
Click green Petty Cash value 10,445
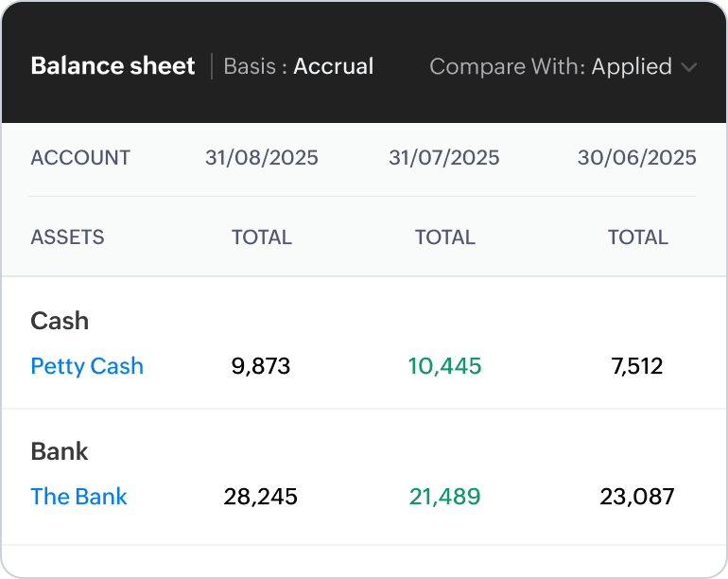tap(444, 366)
